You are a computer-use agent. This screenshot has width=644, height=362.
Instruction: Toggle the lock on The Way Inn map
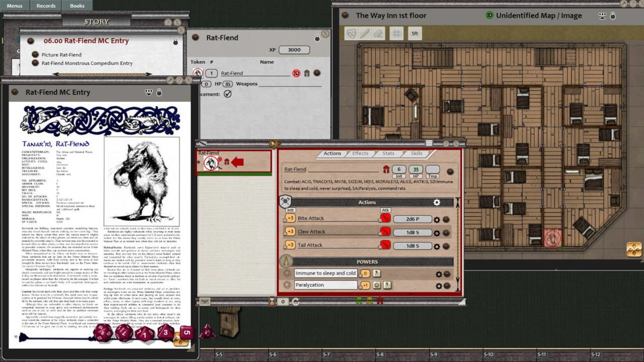tap(613, 16)
